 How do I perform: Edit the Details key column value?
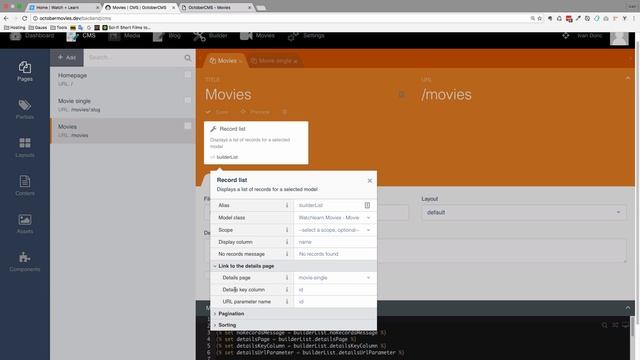pyautogui.click(x=335, y=290)
